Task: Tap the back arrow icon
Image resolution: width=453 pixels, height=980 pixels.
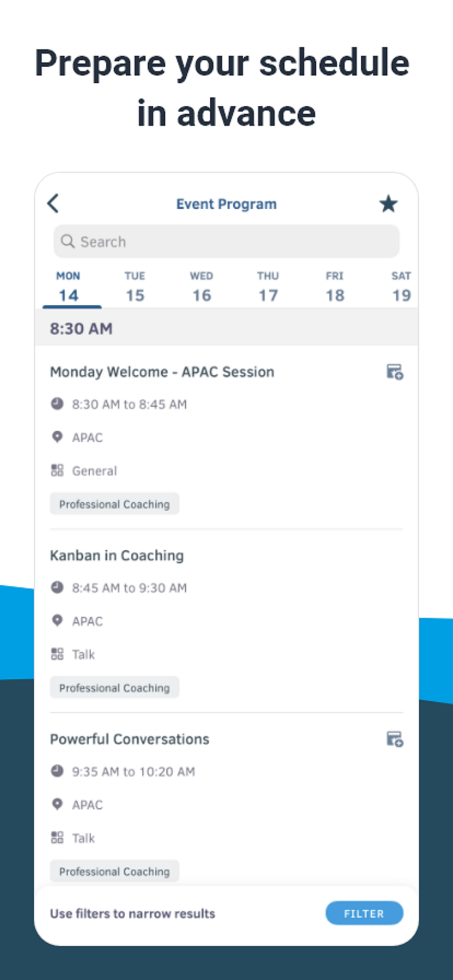Action: [53, 203]
